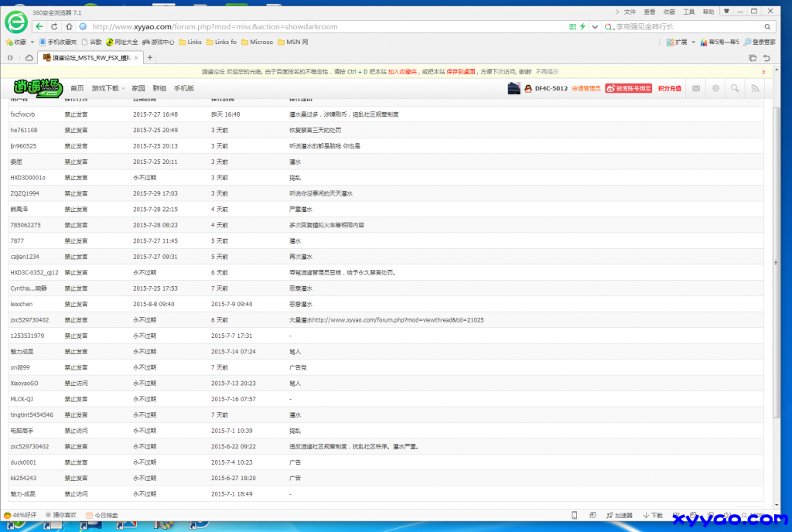Select the 逍遥论坛 browser tab
The image size is (792, 532).
[x=91, y=58]
